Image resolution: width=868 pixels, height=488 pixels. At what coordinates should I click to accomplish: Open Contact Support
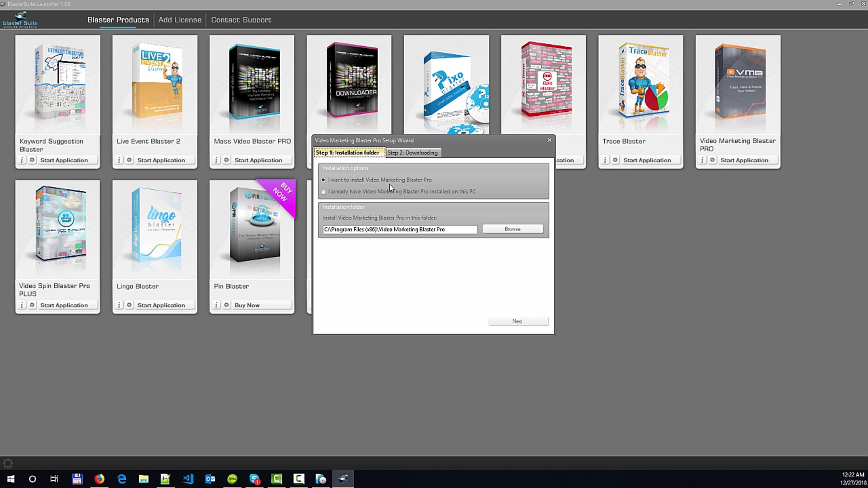point(241,20)
